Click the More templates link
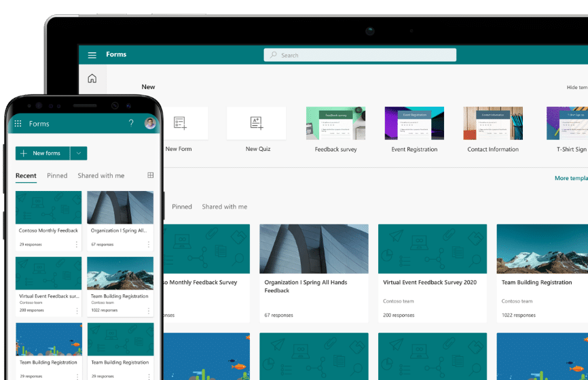The image size is (588, 380). point(571,178)
